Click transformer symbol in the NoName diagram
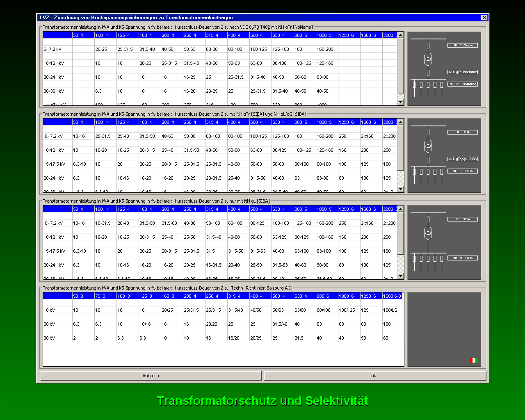525x420 pixels. (x=428, y=59)
